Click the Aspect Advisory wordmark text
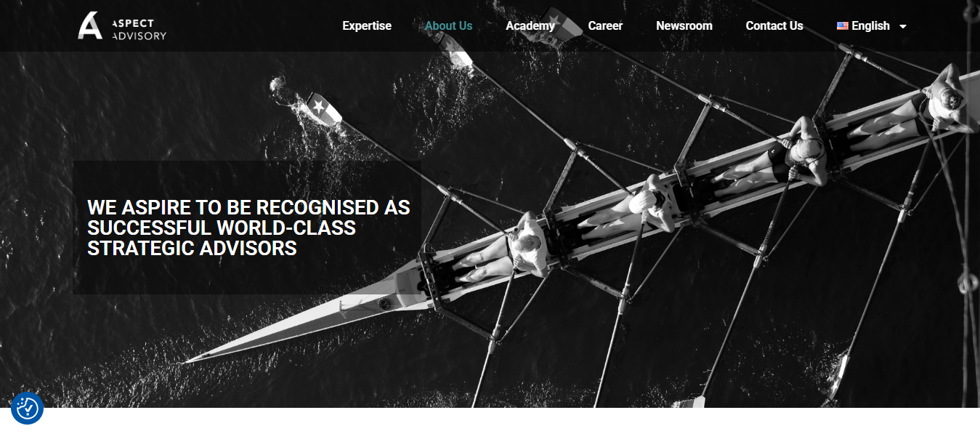 [x=139, y=29]
